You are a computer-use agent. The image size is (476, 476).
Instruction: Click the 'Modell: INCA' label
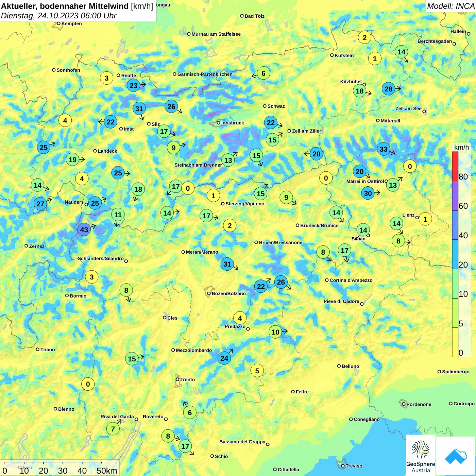(x=451, y=6)
